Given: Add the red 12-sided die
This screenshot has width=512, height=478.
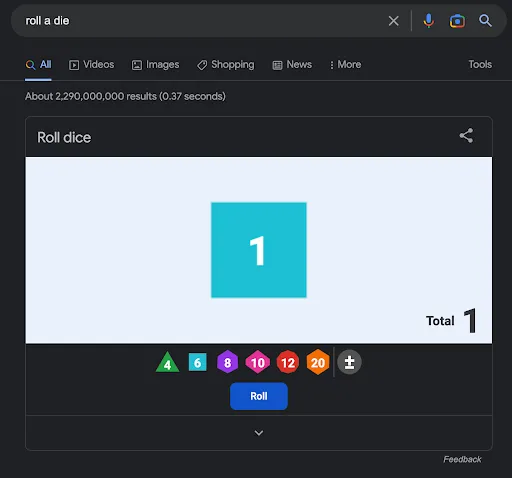Looking at the screenshot, I should click(x=288, y=362).
